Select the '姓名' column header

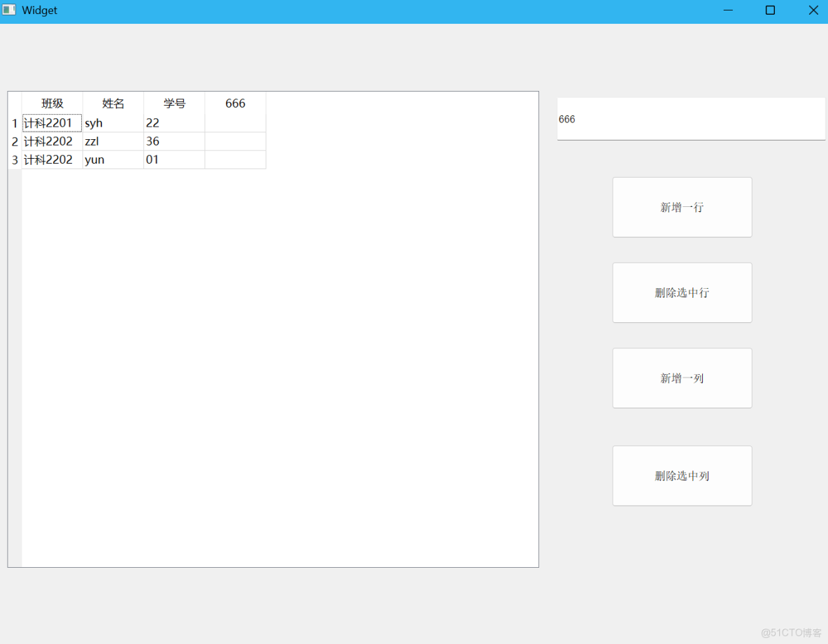click(x=112, y=103)
